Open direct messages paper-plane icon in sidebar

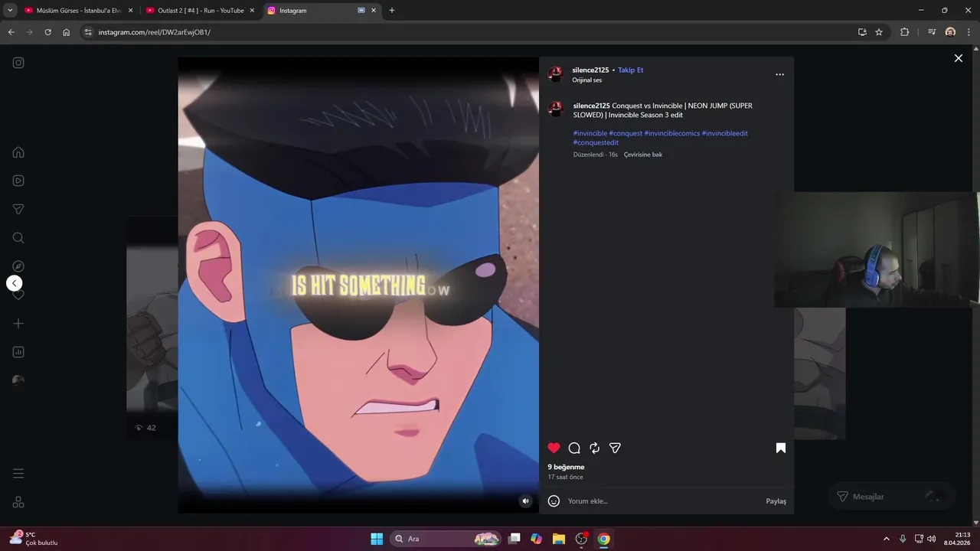click(18, 209)
